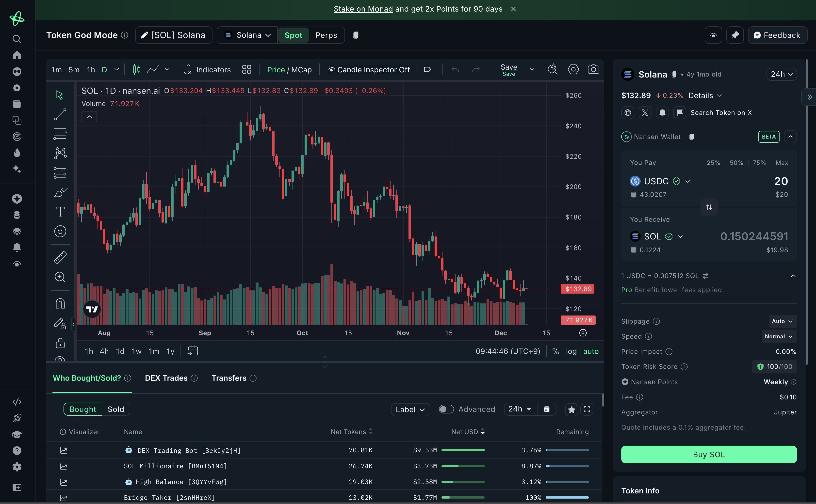Image resolution: width=816 pixels, height=504 pixels.
Task: Switch to the DEX Trades tab
Action: [166, 378]
